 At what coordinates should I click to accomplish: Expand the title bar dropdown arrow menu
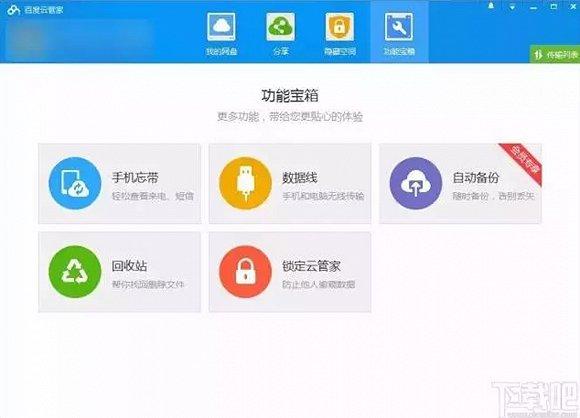click(x=512, y=7)
